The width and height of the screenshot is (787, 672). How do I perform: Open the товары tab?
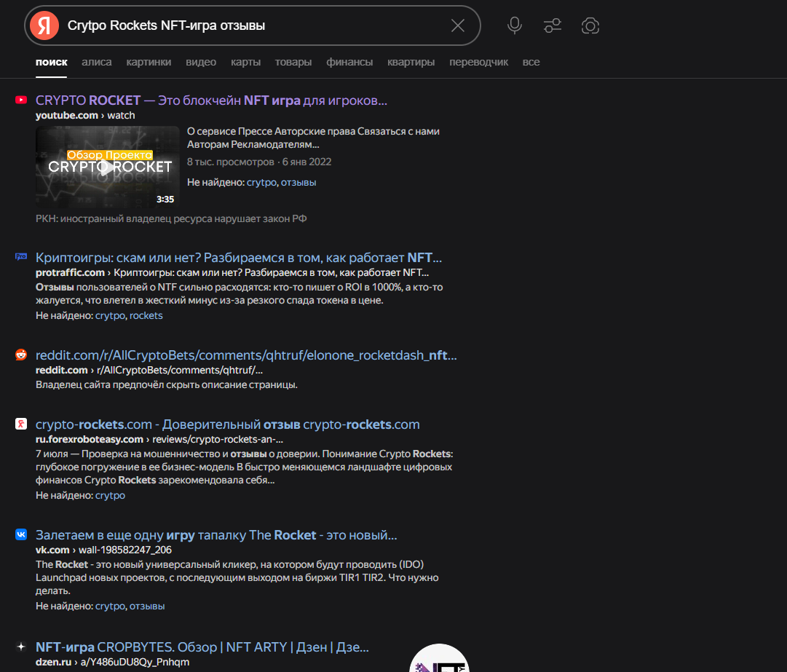[293, 62]
